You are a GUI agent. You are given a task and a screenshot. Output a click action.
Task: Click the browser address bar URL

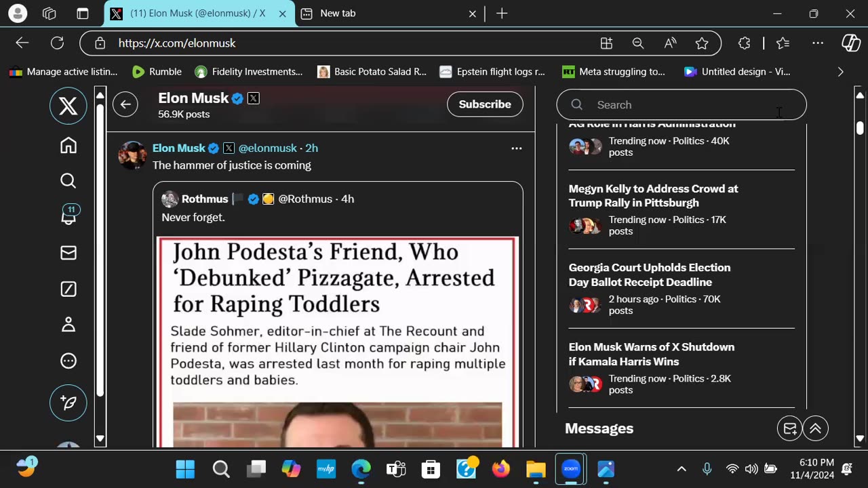point(177,43)
